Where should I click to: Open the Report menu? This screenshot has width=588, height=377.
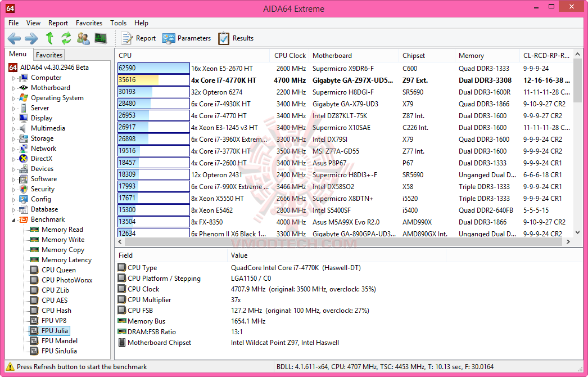click(58, 23)
